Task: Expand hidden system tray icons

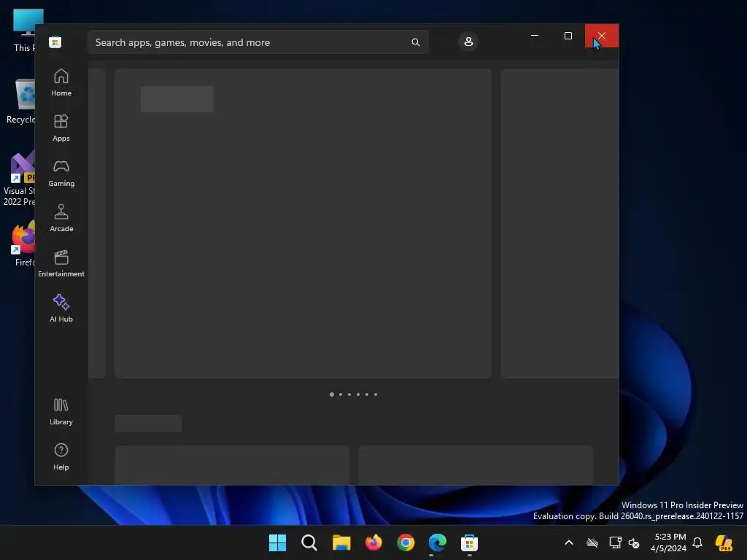Action: (x=569, y=542)
